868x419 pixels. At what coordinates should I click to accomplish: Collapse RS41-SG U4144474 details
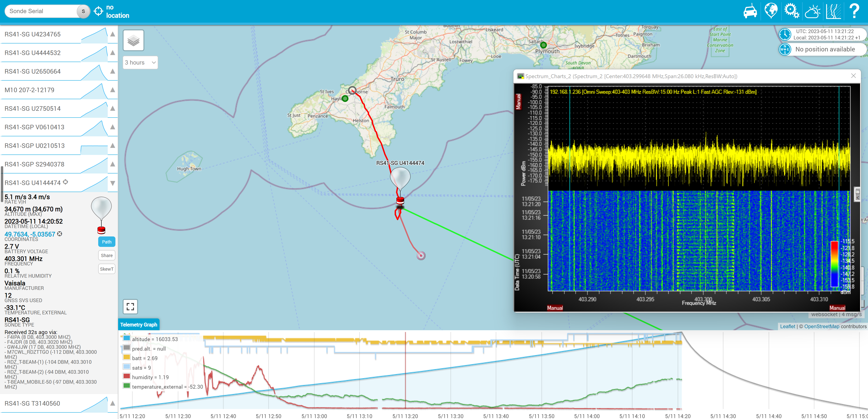[112, 183]
